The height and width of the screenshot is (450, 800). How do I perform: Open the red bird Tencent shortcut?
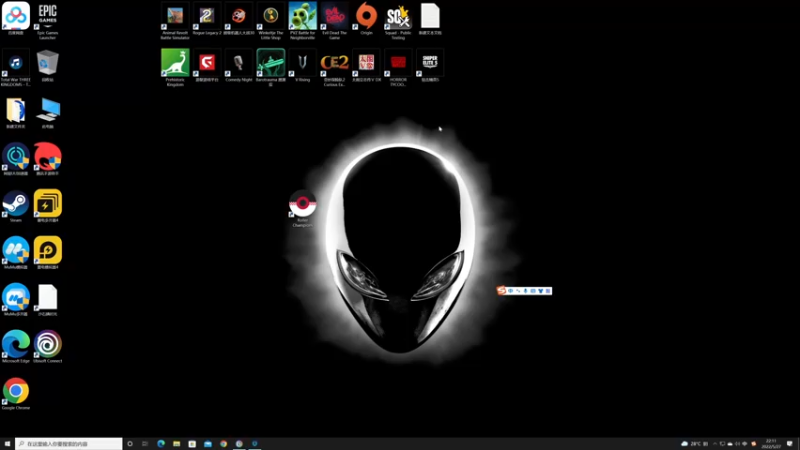point(47,157)
